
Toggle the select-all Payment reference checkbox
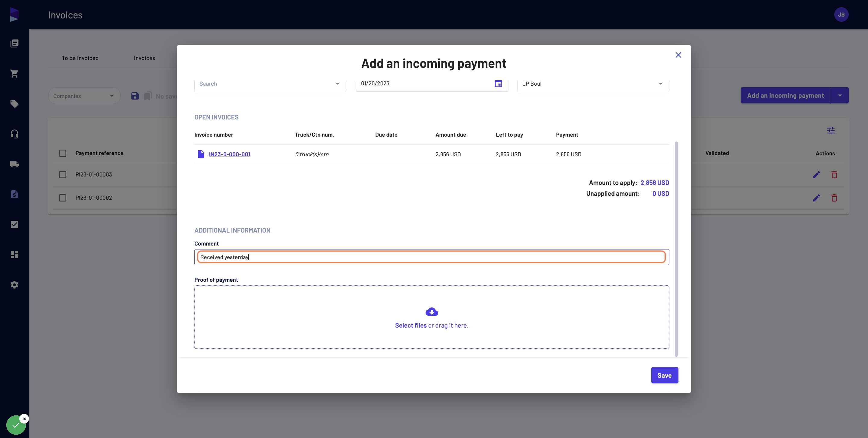tap(63, 153)
